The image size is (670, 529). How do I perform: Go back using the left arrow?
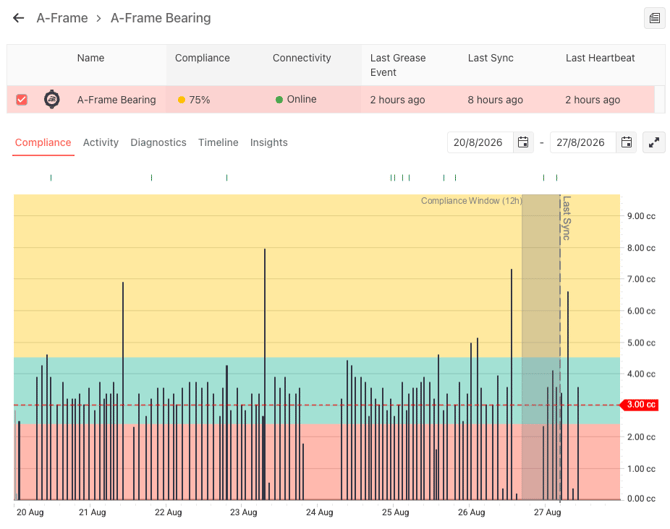click(18, 18)
